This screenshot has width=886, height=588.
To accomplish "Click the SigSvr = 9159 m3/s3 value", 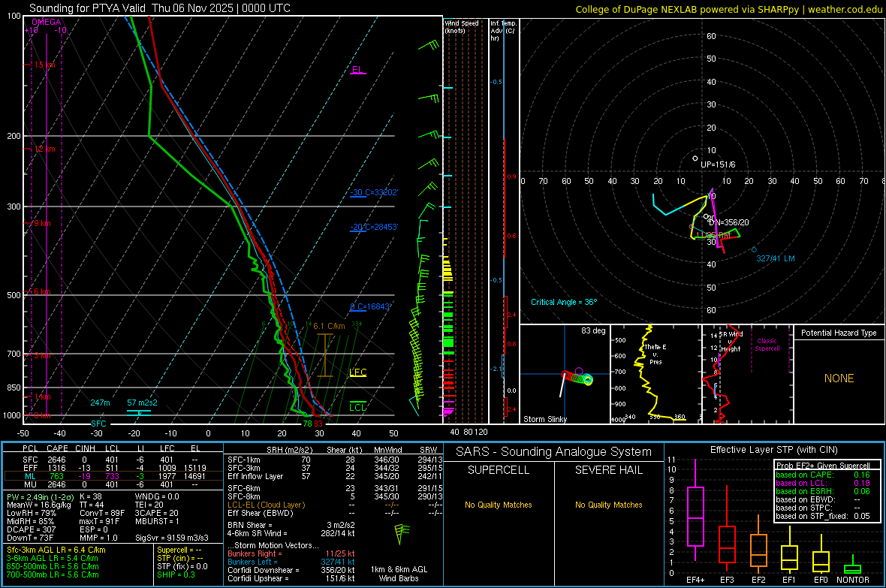I will pyautogui.click(x=172, y=538).
